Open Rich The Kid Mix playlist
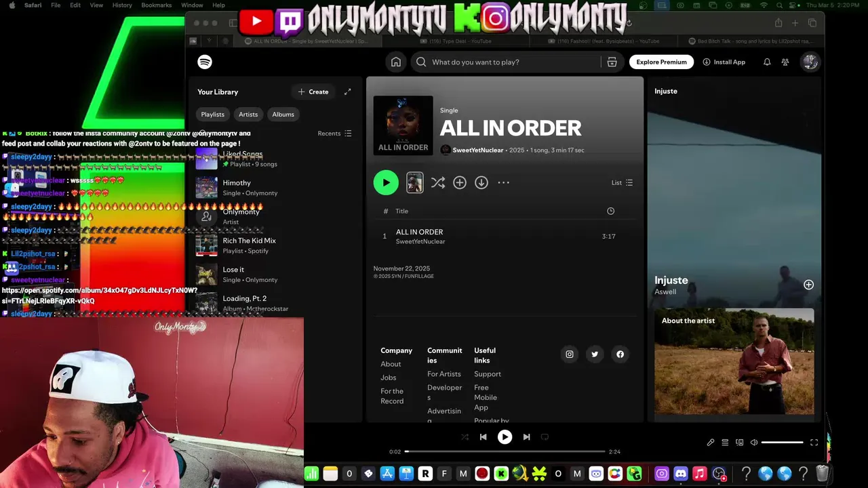Viewport: 868px width, 488px height. pyautogui.click(x=274, y=245)
